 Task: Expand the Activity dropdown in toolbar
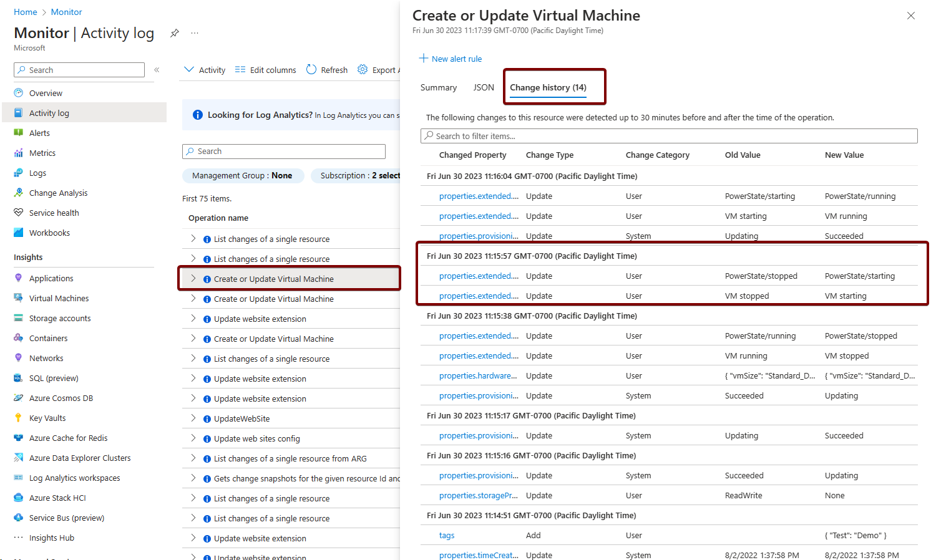[205, 70]
